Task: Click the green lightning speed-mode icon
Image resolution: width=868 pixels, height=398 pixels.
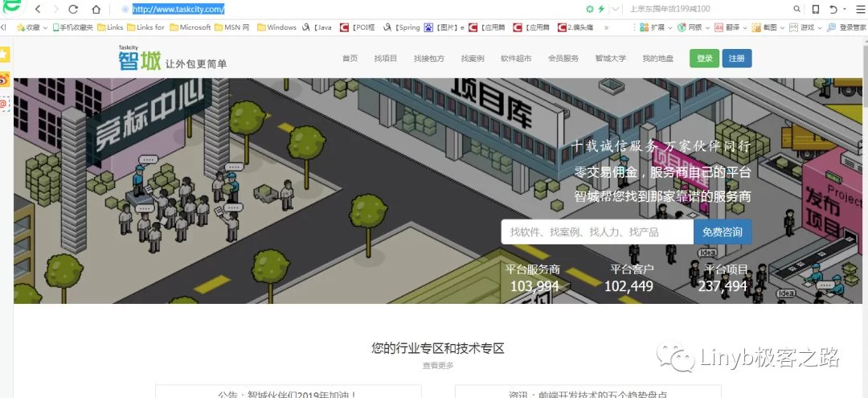Action: pyautogui.click(x=601, y=10)
